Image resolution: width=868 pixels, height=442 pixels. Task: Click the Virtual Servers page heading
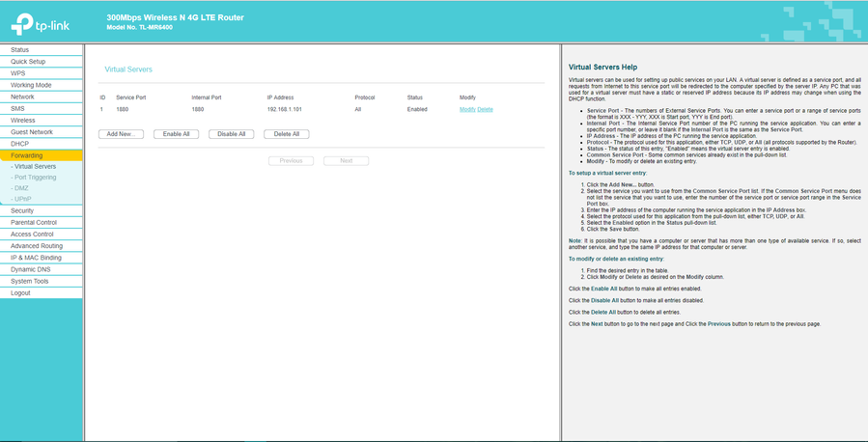[128, 69]
